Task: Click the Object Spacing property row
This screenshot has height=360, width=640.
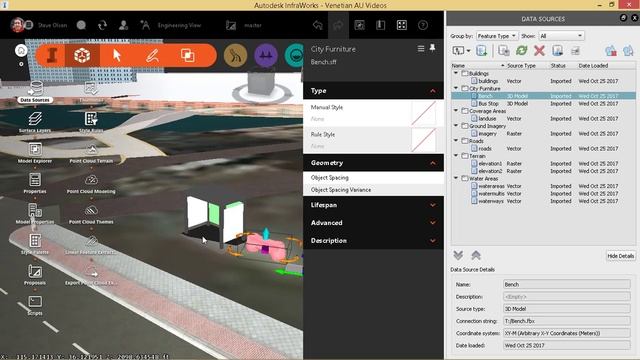Action: point(373,178)
